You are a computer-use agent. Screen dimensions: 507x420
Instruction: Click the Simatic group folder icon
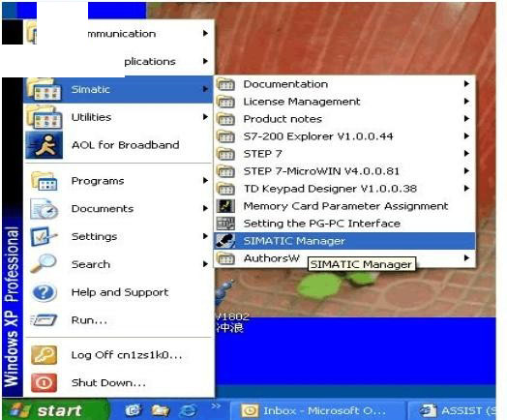pyautogui.click(x=44, y=89)
